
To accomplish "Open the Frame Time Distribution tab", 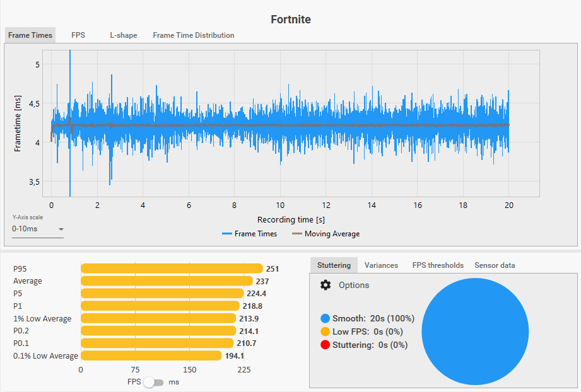I will click(x=194, y=35).
